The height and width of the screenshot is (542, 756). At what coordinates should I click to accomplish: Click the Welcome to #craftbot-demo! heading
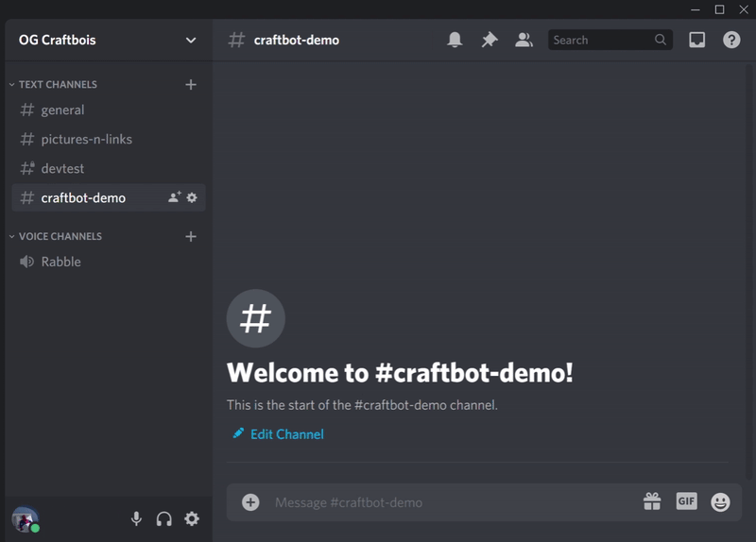click(x=400, y=373)
